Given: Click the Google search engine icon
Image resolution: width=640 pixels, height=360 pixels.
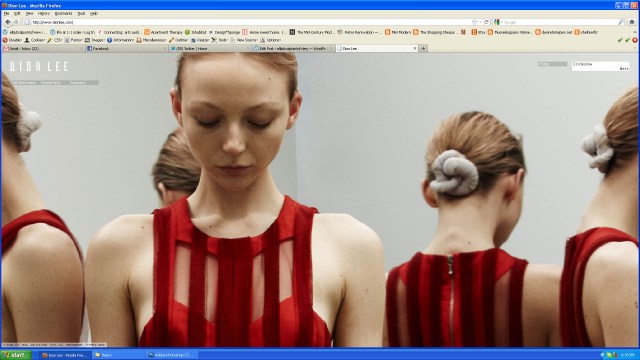Looking at the screenshot, I should pyautogui.click(x=497, y=22).
